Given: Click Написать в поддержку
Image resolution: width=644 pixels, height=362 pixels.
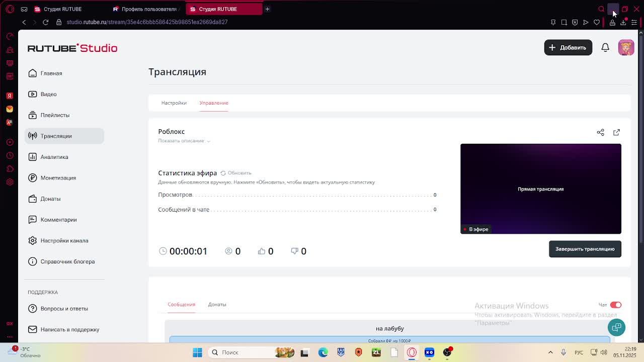Looking at the screenshot, I should (64, 329).
